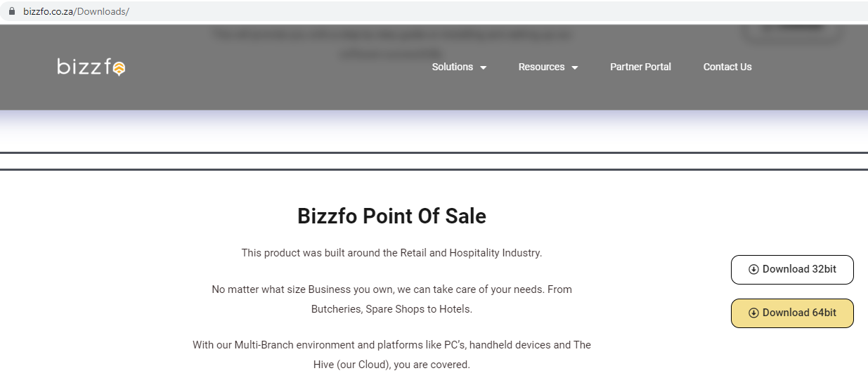Expand the Resources dropdown caret
868x385 pixels.
click(x=575, y=67)
